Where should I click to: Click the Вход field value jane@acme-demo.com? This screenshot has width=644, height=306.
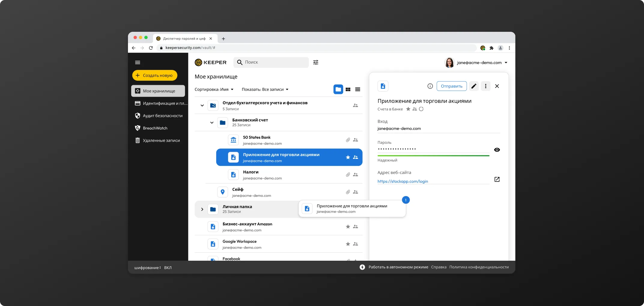[x=399, y=128]
